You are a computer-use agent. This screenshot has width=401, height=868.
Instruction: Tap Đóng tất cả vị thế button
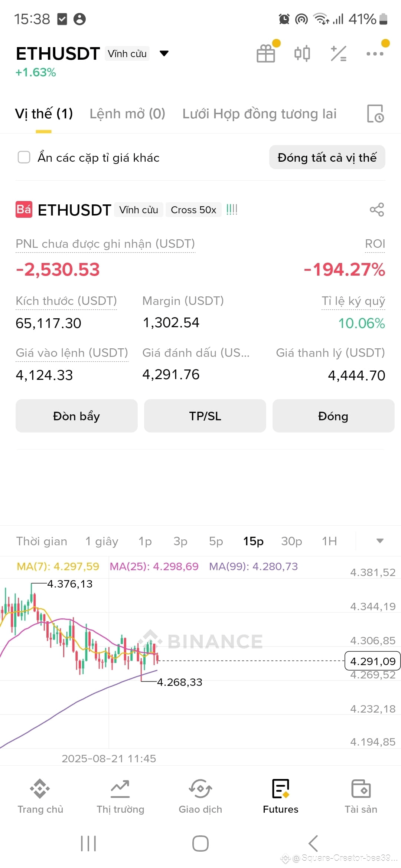pyautogui.click(x=327, y=157)
